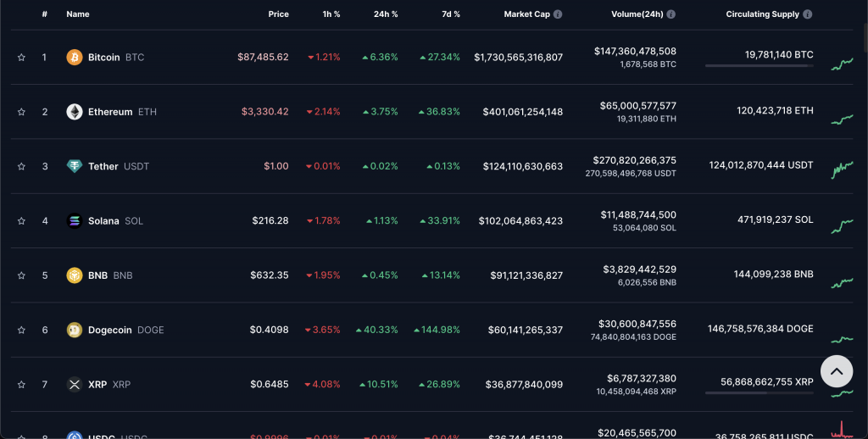Click the Dogecoin logo icon
Screen dimensions: 868x439
click(x=75, y=330)
